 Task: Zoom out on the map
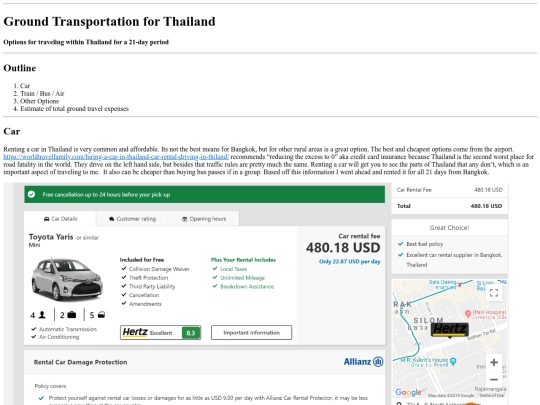[494, 380]
